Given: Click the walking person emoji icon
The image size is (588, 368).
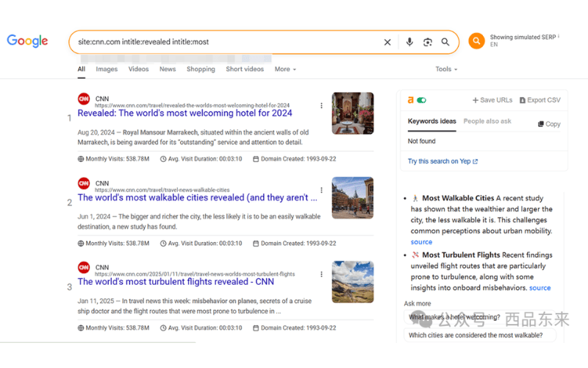Looking at the screenshot, I should pos(415,198).
